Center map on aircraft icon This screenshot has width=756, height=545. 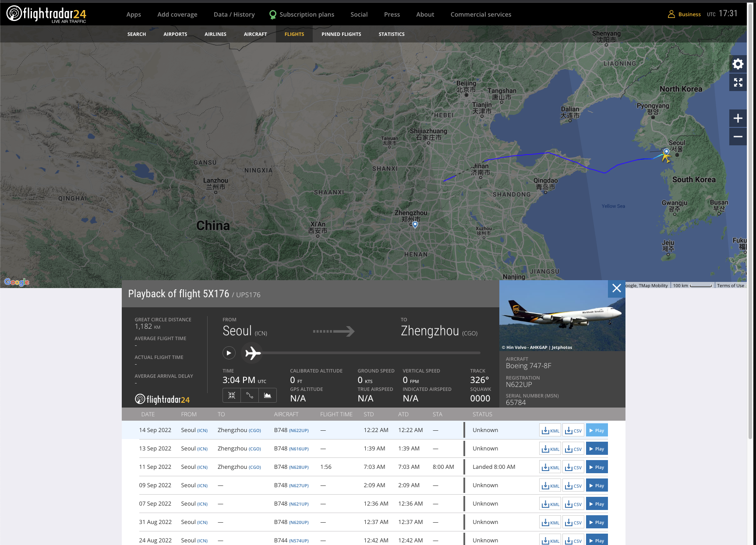point(232,395)
